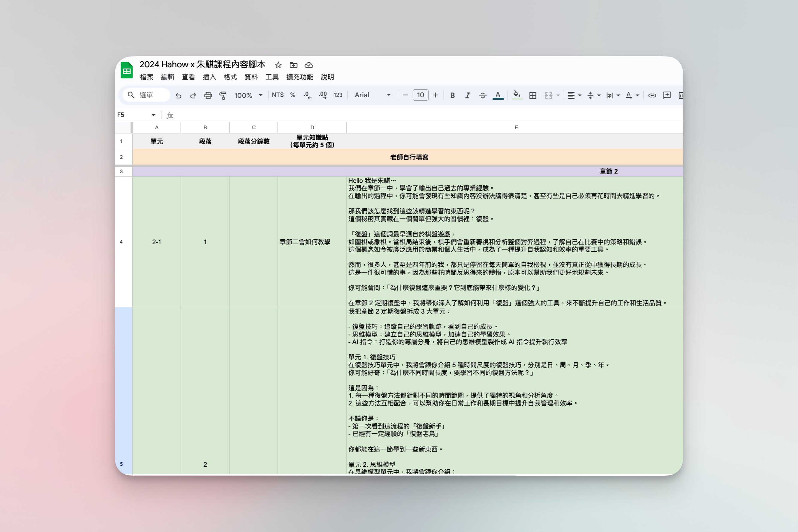Screen dimensions: 798x532
Task: Open the 擴充功能 menu
Action: 299,77
